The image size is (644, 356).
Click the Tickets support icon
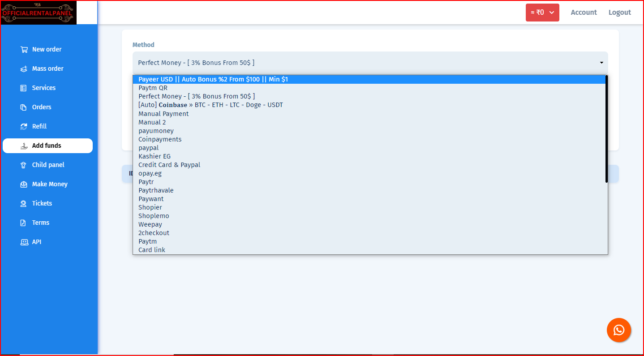point(24,204)
